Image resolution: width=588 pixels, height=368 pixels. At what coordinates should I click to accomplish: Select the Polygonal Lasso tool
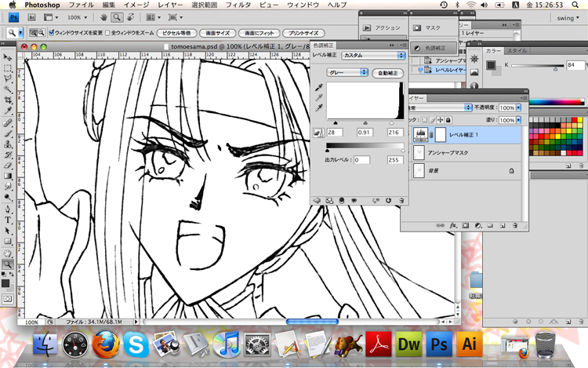pos(8,78)
